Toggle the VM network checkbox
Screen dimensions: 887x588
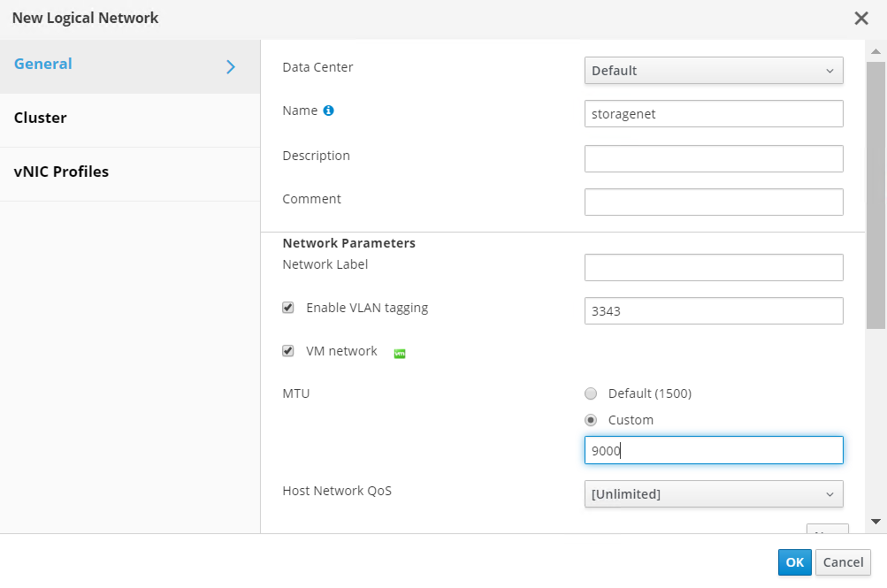pyautogui.click(x=288, y=351)
